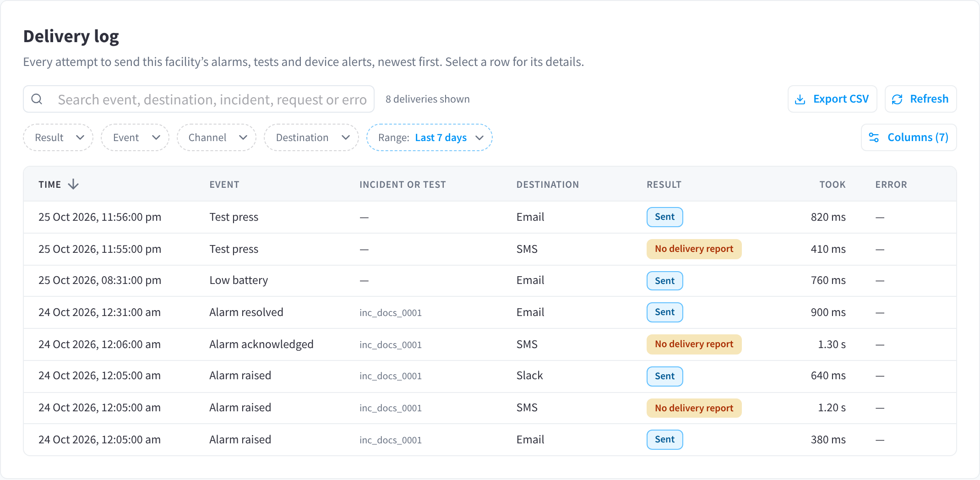Click the search magnifier icon

point(37,99)
